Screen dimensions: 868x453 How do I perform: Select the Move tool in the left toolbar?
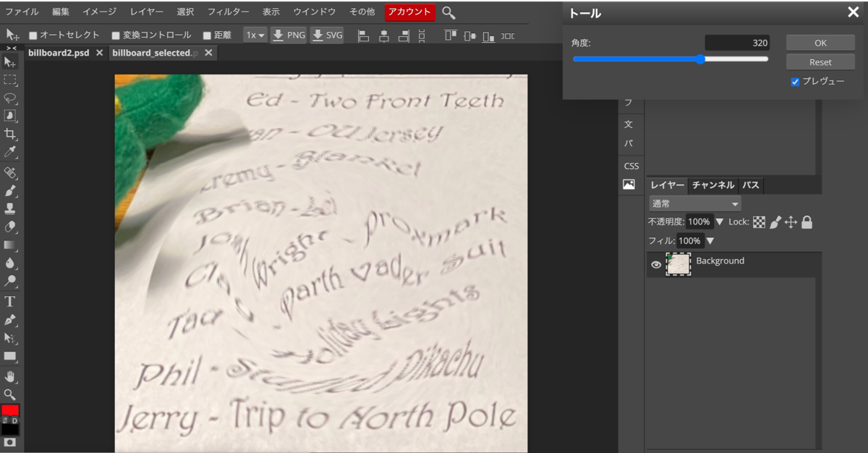(10, 62)
